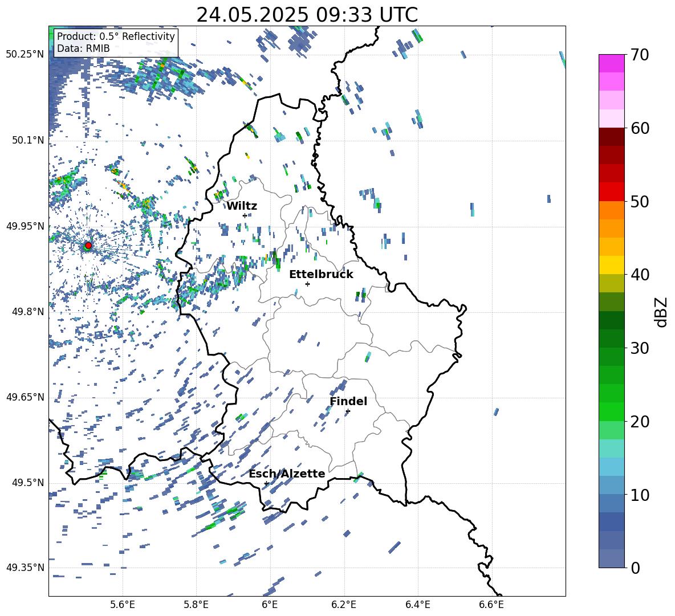Click the dBZ colorbar axis label

[x=662, y=312]
